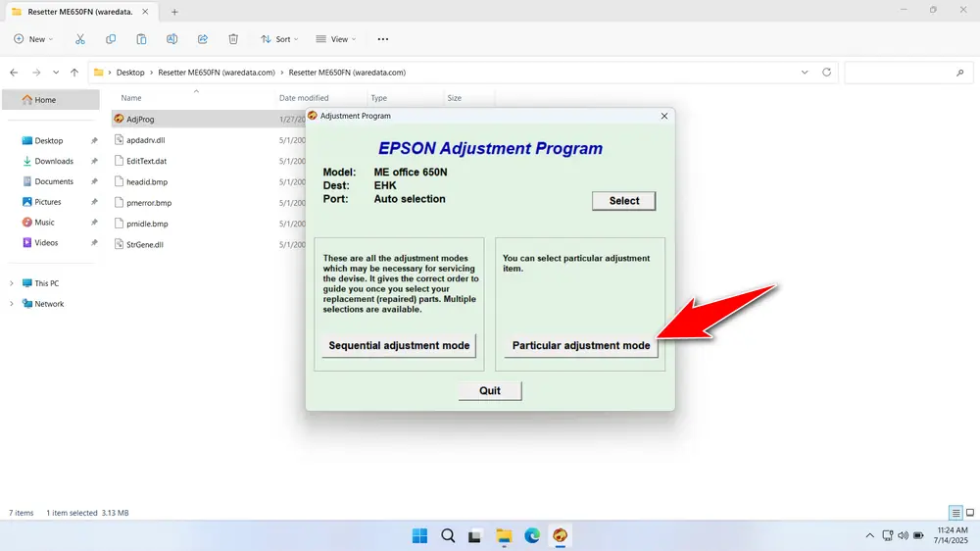The height and width of the screenshot is (551, 980).
Task: Copy the selected file with toolbar icon
Action: click(111, 39)
